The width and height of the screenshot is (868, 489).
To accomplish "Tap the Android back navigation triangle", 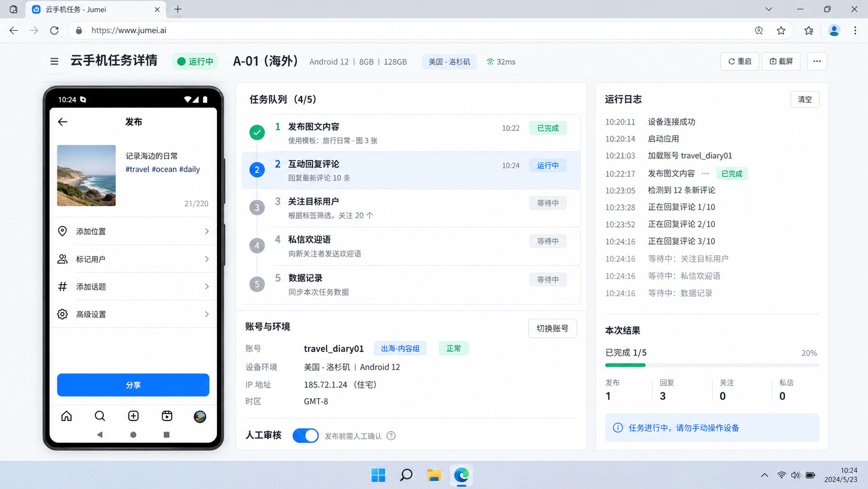I will click(x=100, y=434).
